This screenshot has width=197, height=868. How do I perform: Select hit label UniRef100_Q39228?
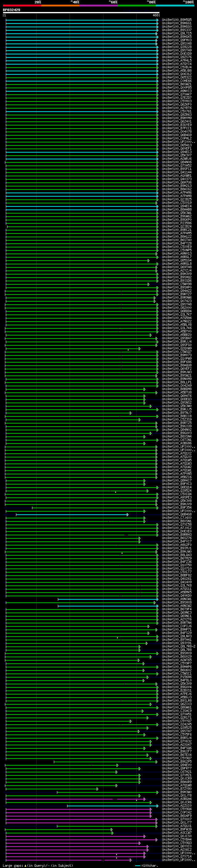(x=177, y=47)
